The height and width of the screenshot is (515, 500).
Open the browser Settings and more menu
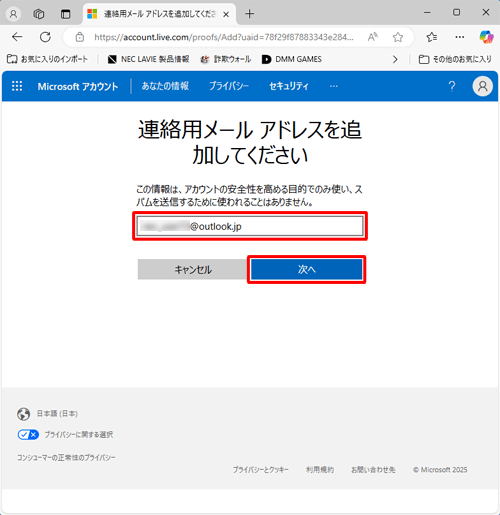(x=460, y=37)
